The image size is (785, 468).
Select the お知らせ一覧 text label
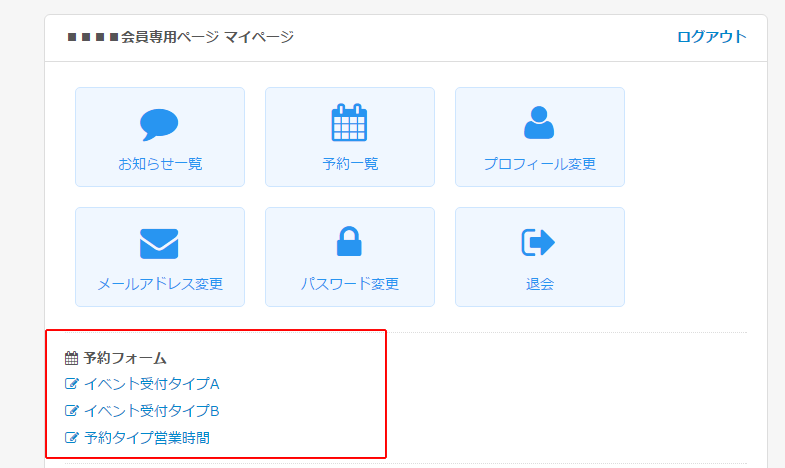[x=160, y=164]
